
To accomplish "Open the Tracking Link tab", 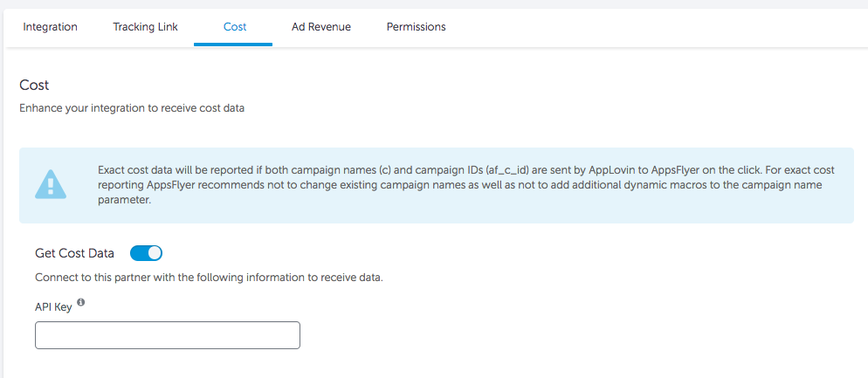I will click(x=146, y=26).
